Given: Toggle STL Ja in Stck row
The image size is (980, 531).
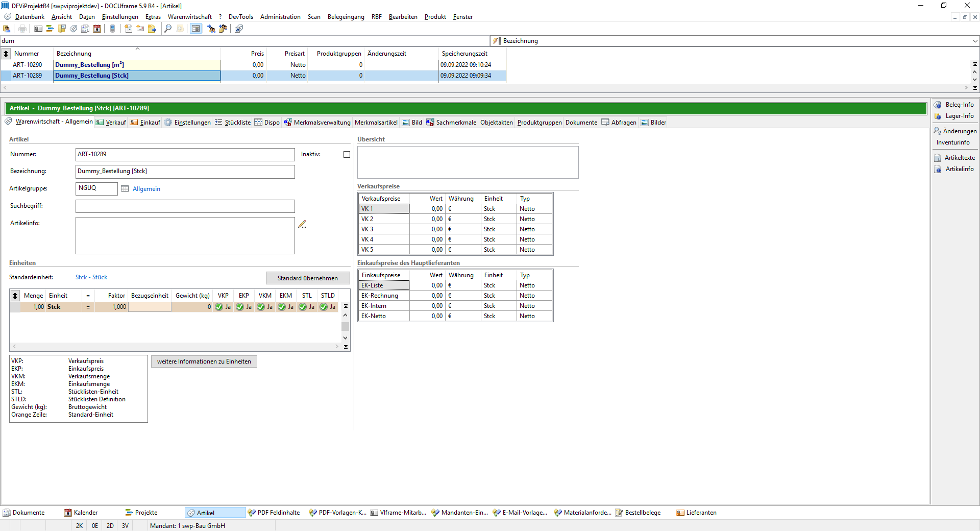Looking at the screenshot, I should click(x=307, y=307).
